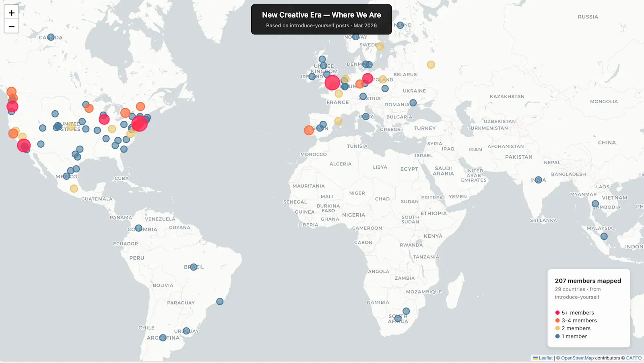Select the blue marker on Colombia

click(138, 228)
